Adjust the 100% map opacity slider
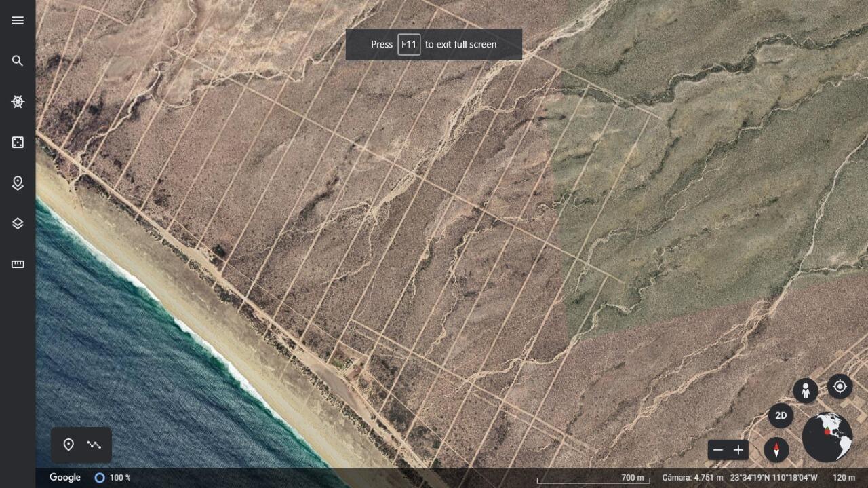This screenshot has width=868, height=488. coord(100,477)
